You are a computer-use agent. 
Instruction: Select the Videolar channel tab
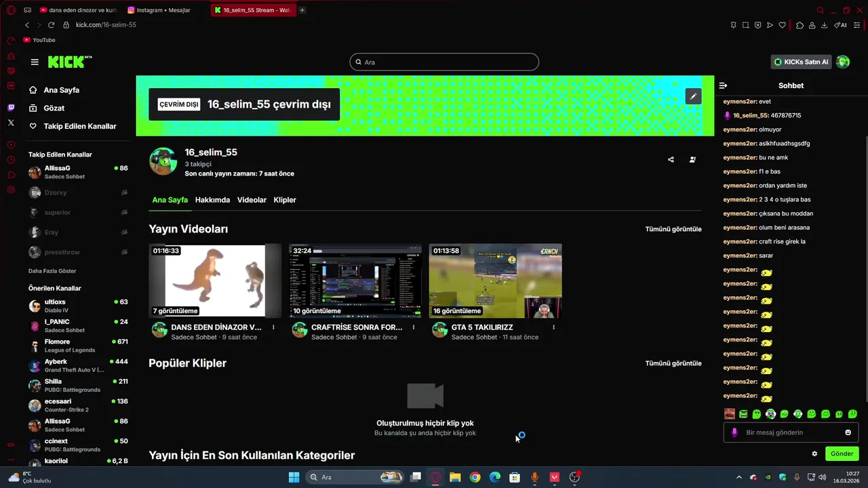tap(252, 200)
